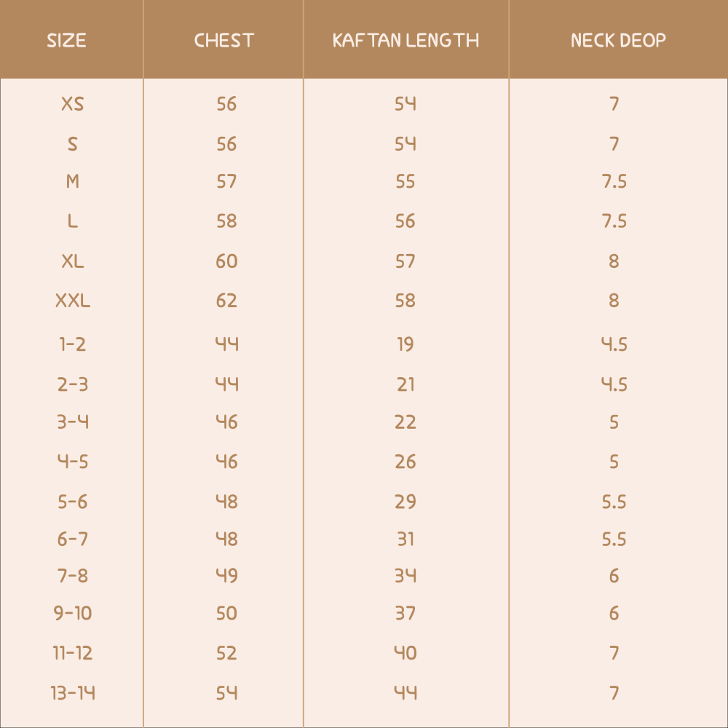Click neck depth 4.5 in 2-3 row
Screen dimensions: 728x728
[614, 384]
